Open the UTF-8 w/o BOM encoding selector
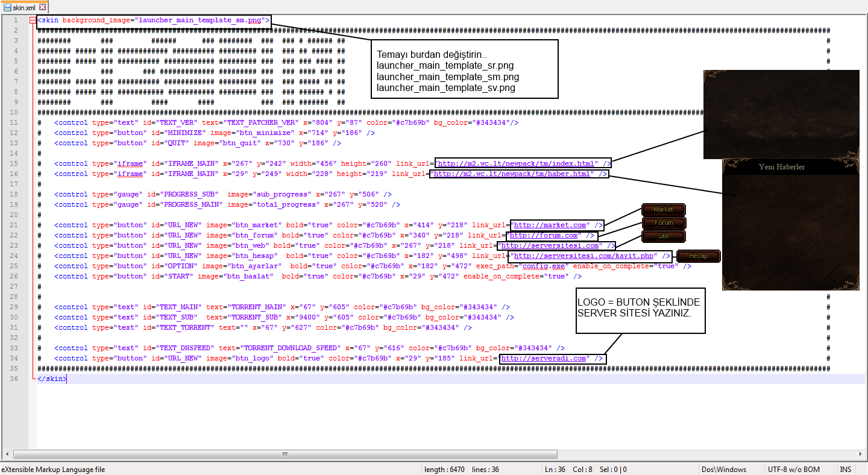868x475 pixels. click(794, 470)
